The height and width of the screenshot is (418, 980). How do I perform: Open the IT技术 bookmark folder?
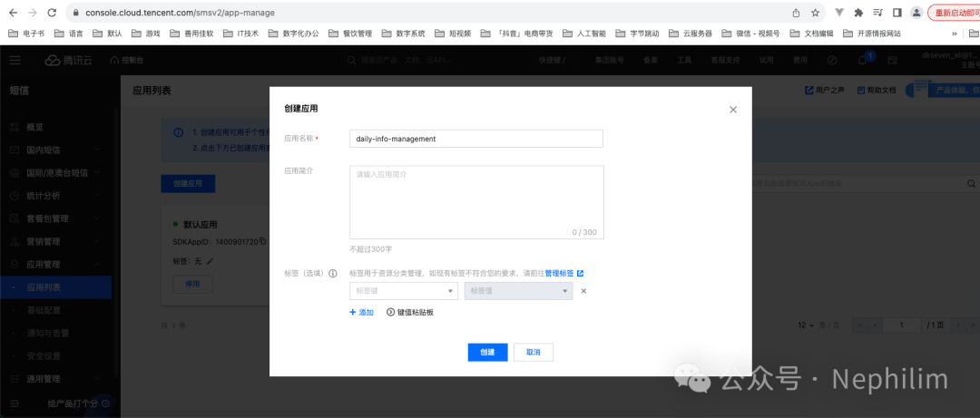[241, 34]
